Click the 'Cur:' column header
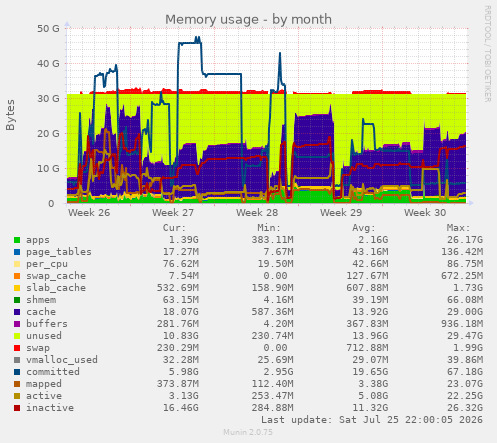This screenshot has width=497, height=443. [174, 228]
